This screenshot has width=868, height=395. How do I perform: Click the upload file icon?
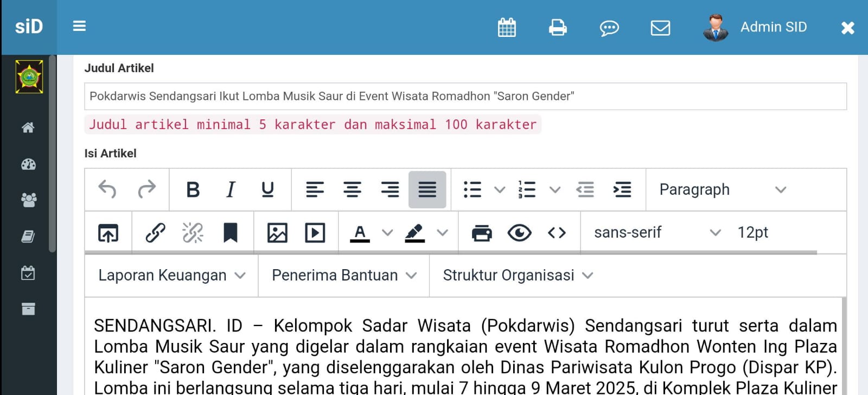pyautogui.click(x=108, y=233)
